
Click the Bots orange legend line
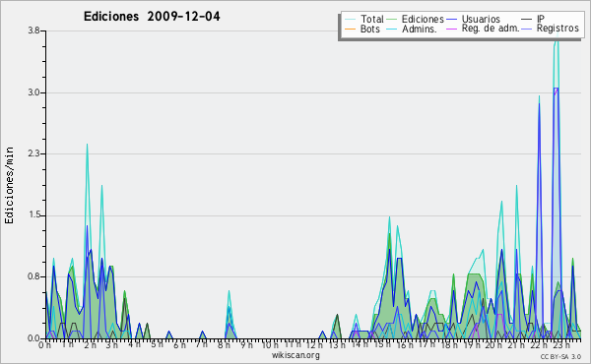pos(350,29)
